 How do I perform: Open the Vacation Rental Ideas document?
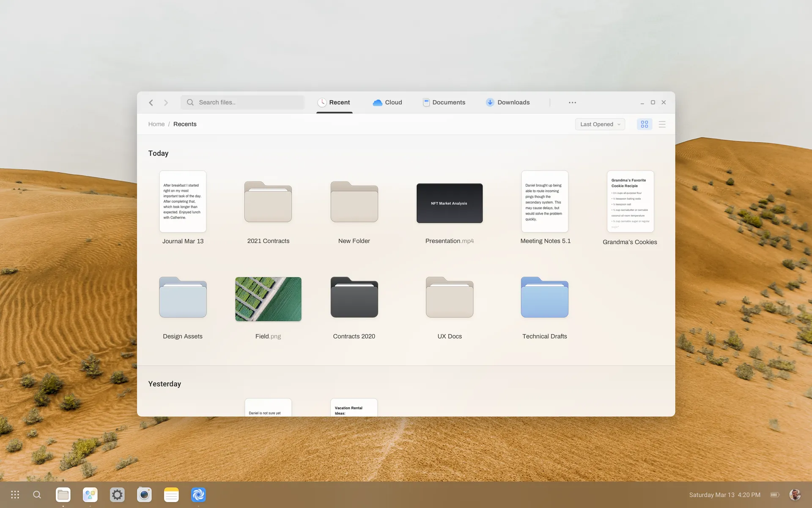point(354,407)
